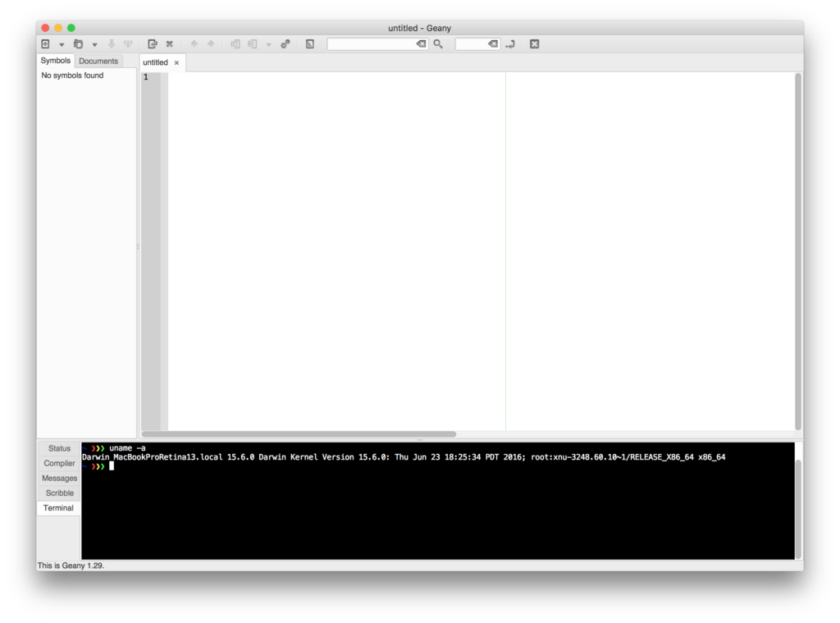Quit Geany using the toolbar Quit icon
840x623 pixels.
(534, 44)
